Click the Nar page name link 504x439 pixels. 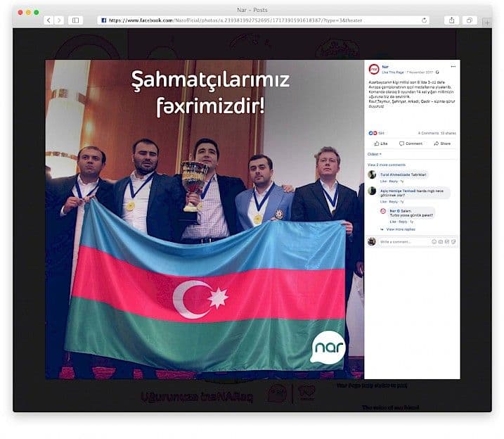(x=385, y=67)
